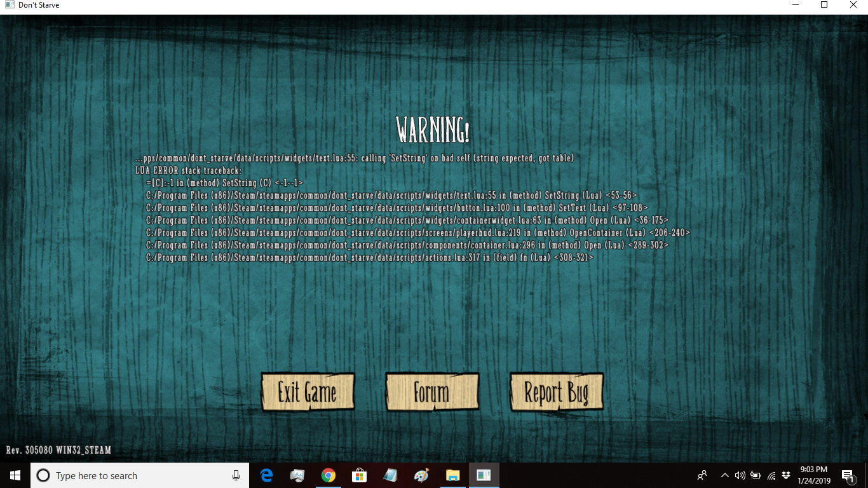The height and width of the screenshot is (488, 868).
Task: Click the Exit Game button
Action: pyautogui.click(x=308, y=392)
